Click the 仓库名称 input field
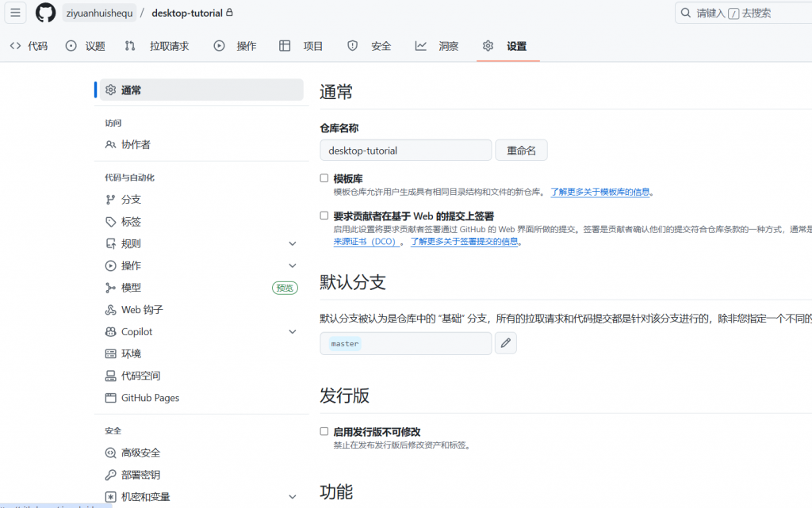 (405, 151)
